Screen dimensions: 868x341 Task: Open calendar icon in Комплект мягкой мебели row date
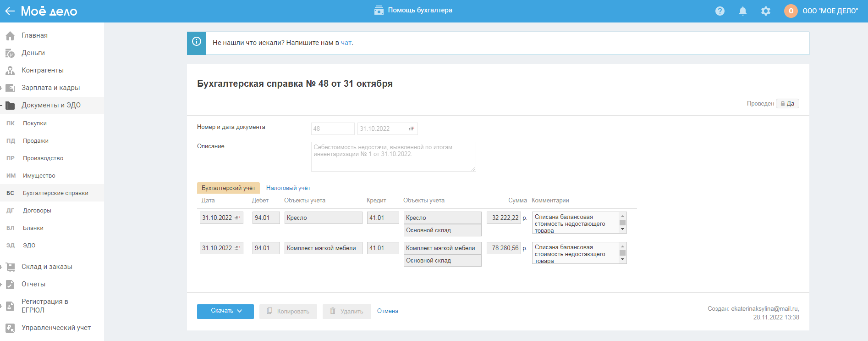(237, 248)
